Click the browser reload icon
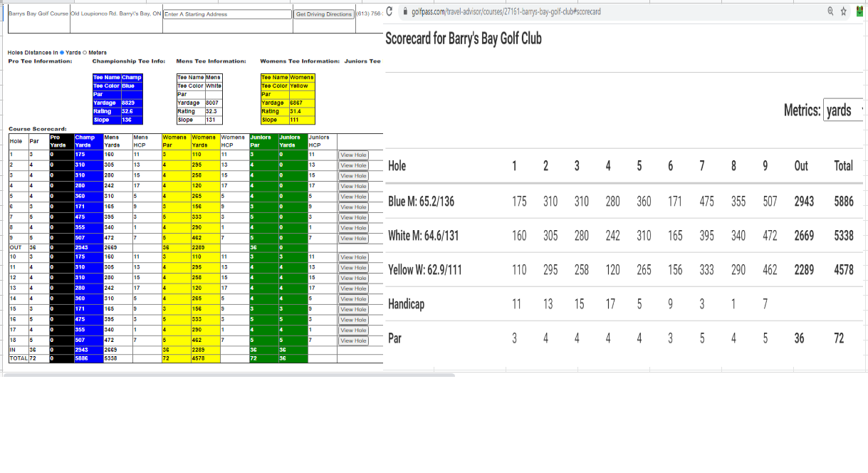 (389, 11)
